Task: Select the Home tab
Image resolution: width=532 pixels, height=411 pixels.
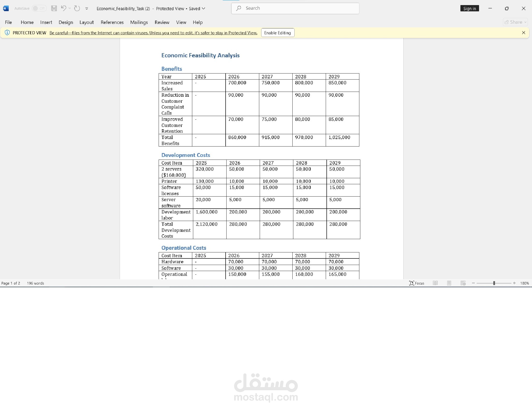Action: pos(27,22)
